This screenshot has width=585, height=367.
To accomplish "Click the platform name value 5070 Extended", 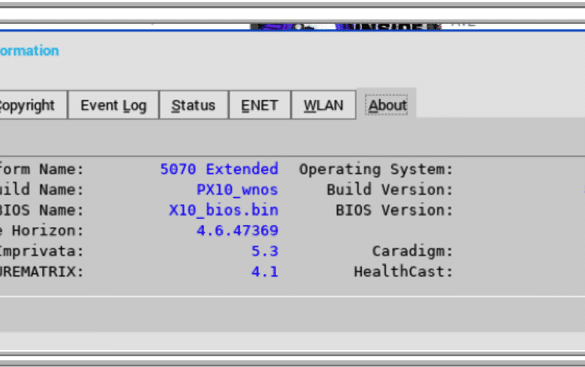I will tap(219, 169).
